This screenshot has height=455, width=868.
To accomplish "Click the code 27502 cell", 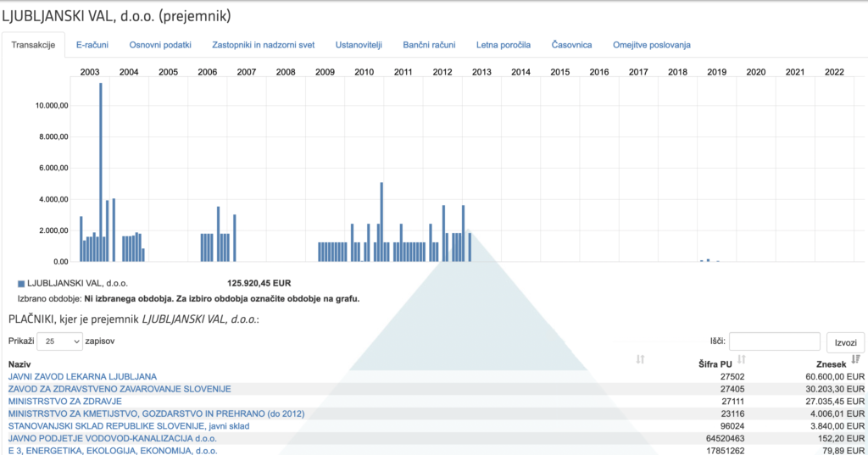I will click(732, 376).
